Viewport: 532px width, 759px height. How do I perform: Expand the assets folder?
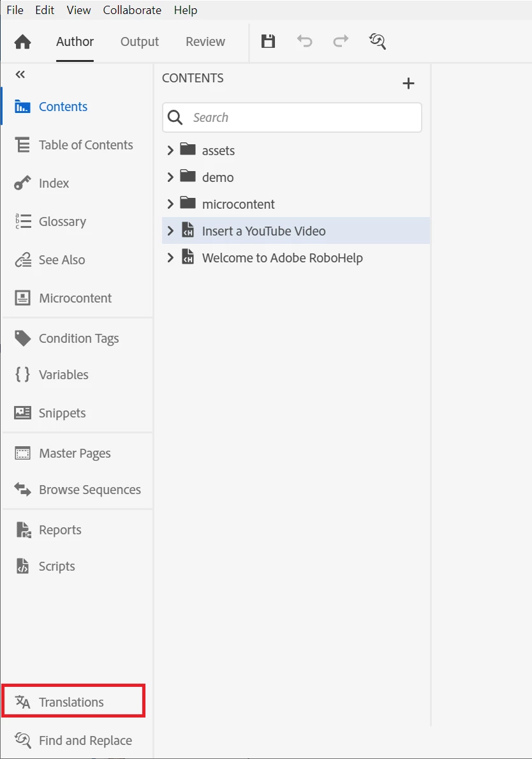tap(170, 151)
